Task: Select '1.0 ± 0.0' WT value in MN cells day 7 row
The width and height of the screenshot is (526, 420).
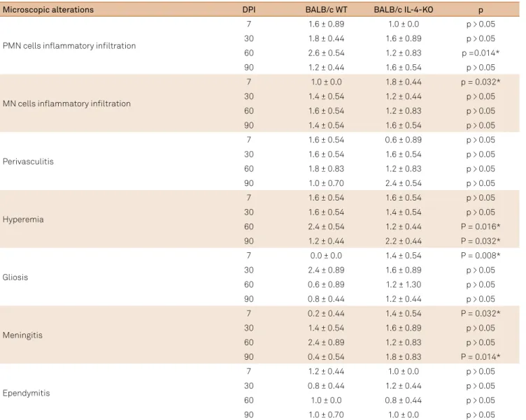Action: 326,82
